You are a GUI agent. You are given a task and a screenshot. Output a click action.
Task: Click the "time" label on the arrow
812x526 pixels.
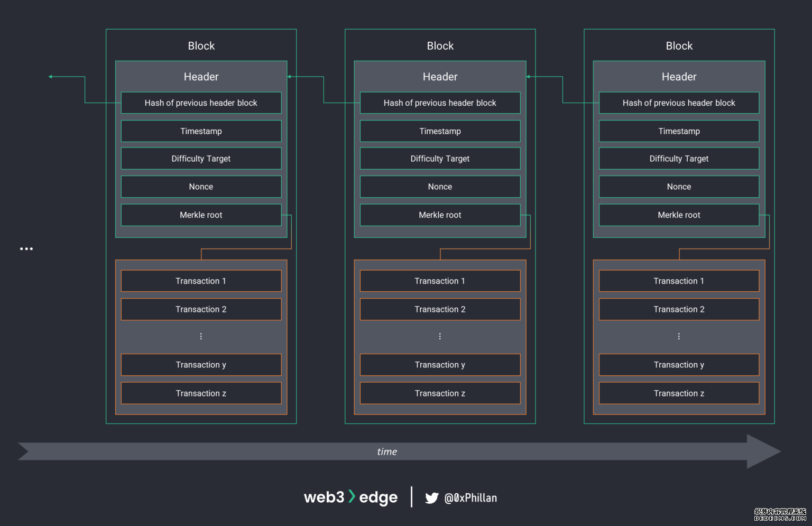(387, 451)
